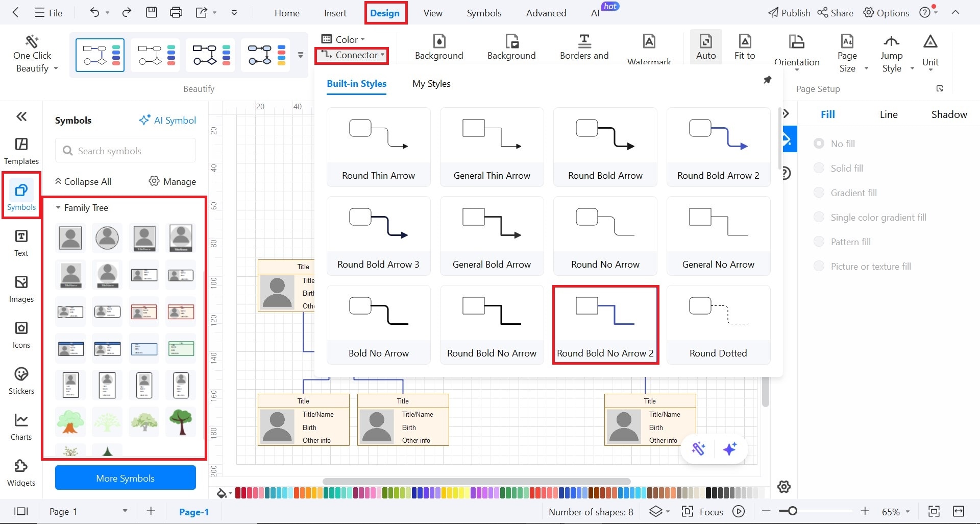Click Manage in Symbols panel
Viewport: 980px width, 524px height.
173,181
